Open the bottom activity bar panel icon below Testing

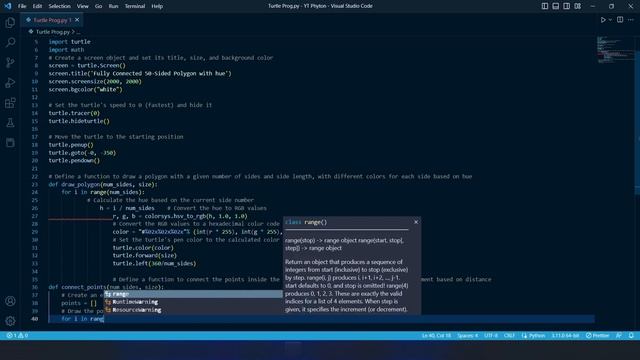[10, 142]
